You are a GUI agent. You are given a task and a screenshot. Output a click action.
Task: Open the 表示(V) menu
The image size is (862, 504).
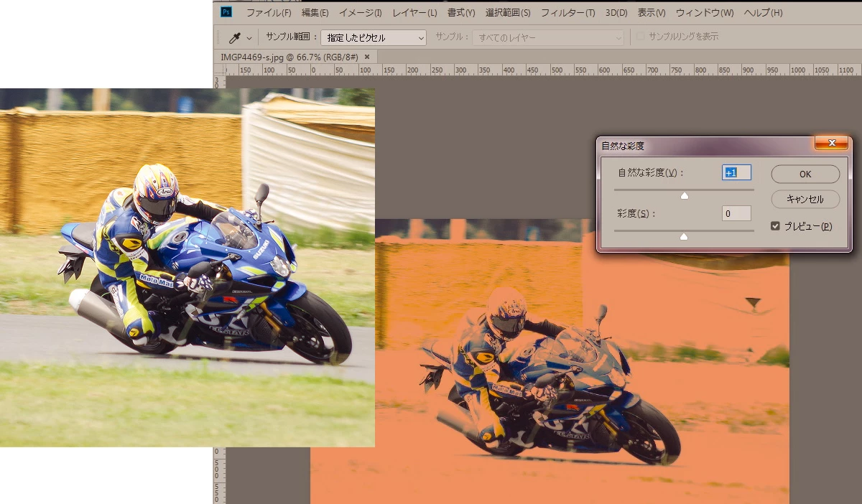click(652, 13)
